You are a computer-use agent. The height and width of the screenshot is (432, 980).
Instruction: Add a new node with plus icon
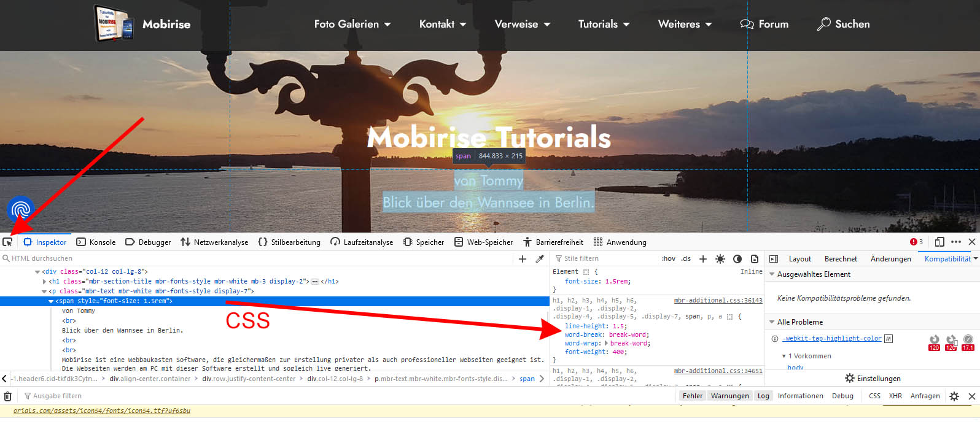coord(523,259)
